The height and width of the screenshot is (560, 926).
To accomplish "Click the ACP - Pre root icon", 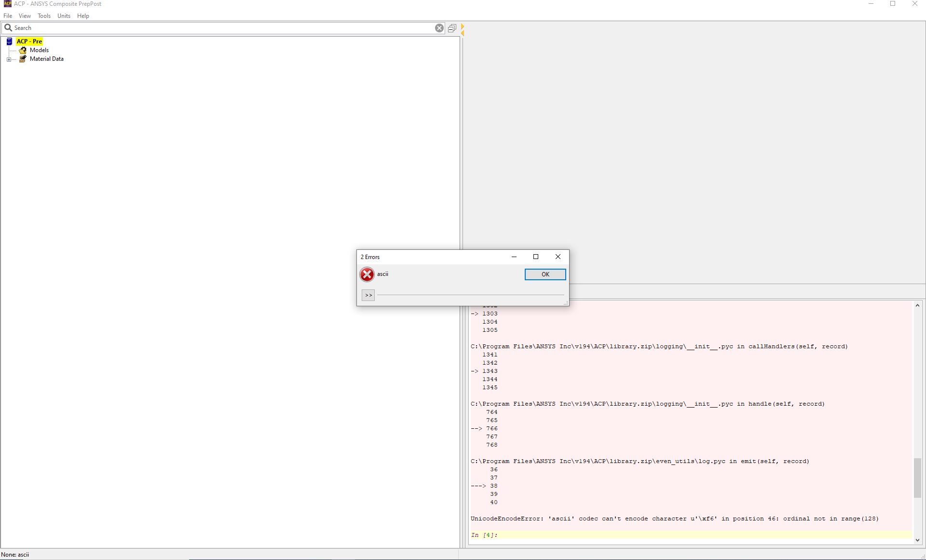I will click(9, 41).
